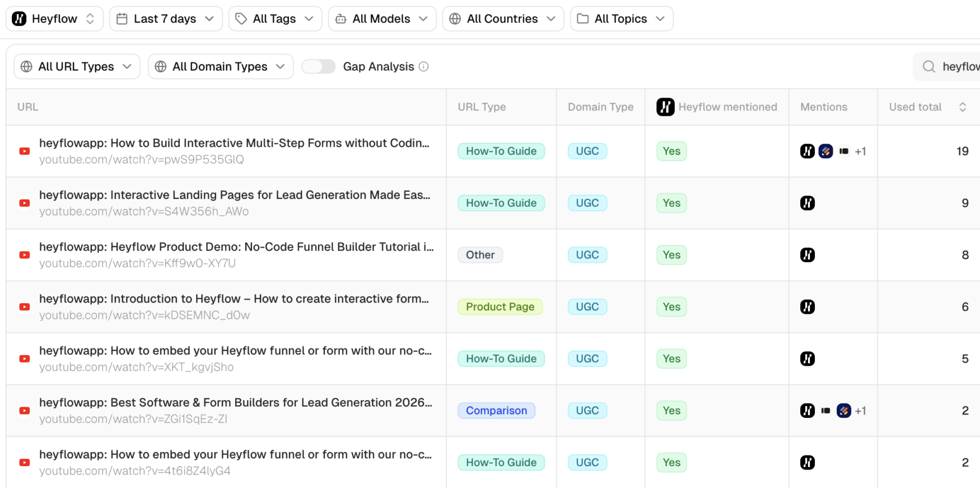The width and height of the screenshot is (980, 488).
Task: Click the search magnifier icon
Action: pos(929,67)
